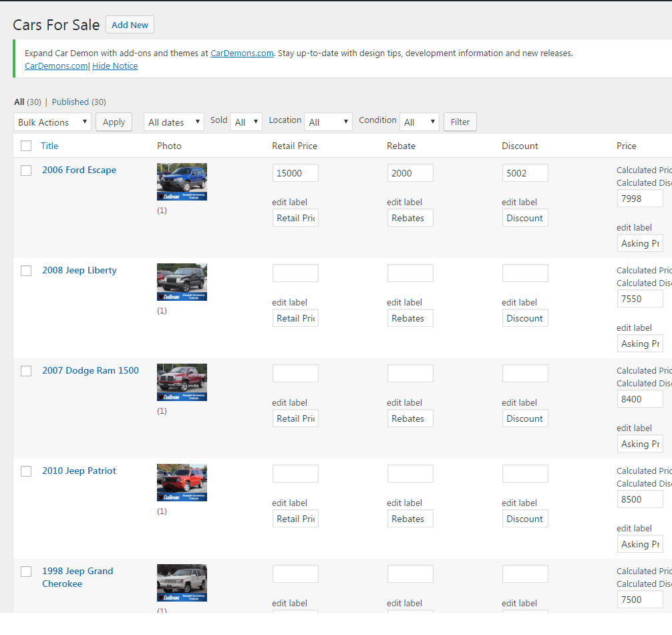Open the 2008 Jeep Liberty photo thumbnail
This screenshot has height=635, width=672.
[x=182, y=281]
